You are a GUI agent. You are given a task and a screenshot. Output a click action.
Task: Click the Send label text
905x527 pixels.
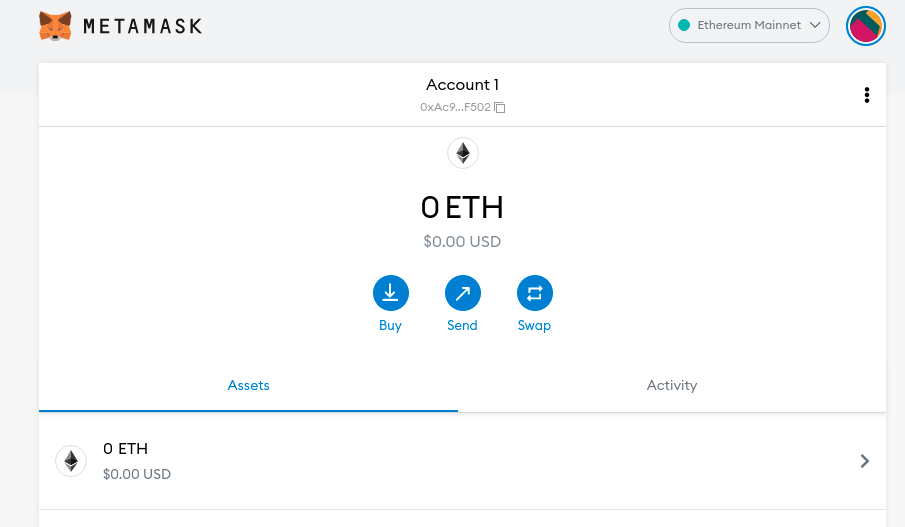point(462,326)
